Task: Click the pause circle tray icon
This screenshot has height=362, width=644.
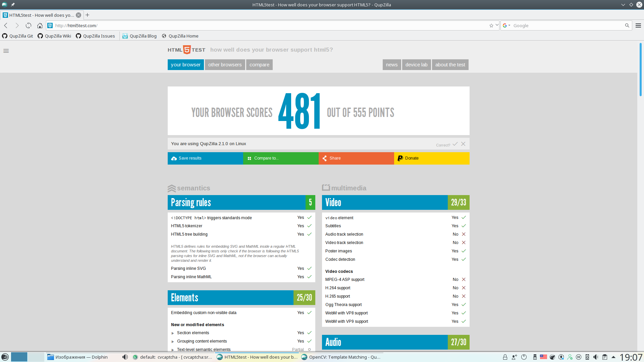Action: (x=579, y=357)
